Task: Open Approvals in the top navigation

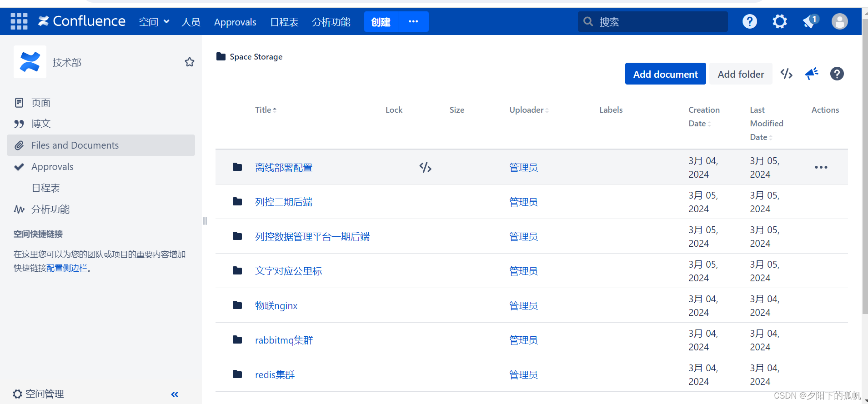Action: [235, 22]
